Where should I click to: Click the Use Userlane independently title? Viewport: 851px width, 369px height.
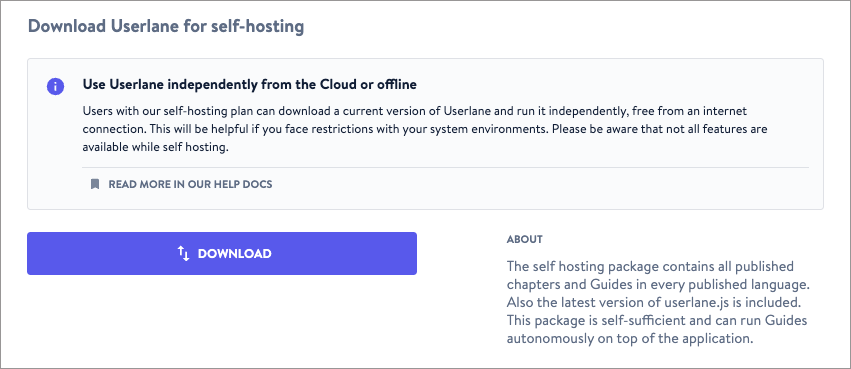point(249,85)
